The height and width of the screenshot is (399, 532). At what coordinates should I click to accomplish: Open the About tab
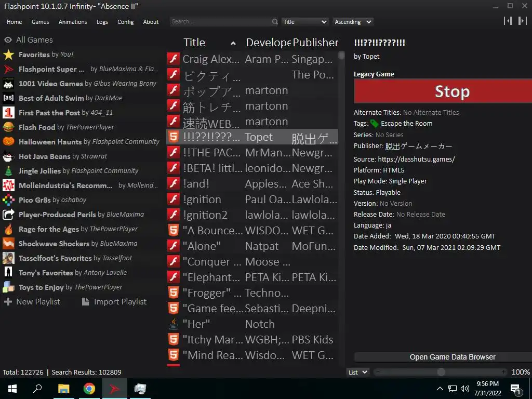pyautogui.click(x=151, y=22)
